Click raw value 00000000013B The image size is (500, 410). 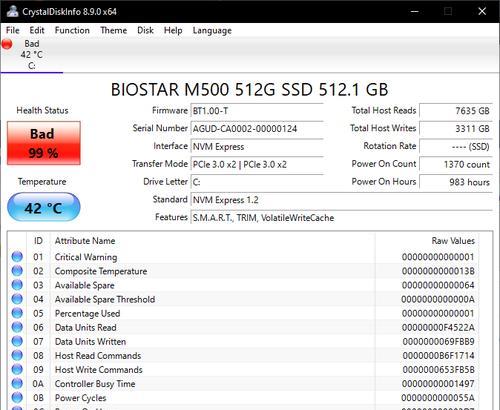(438, 271)
